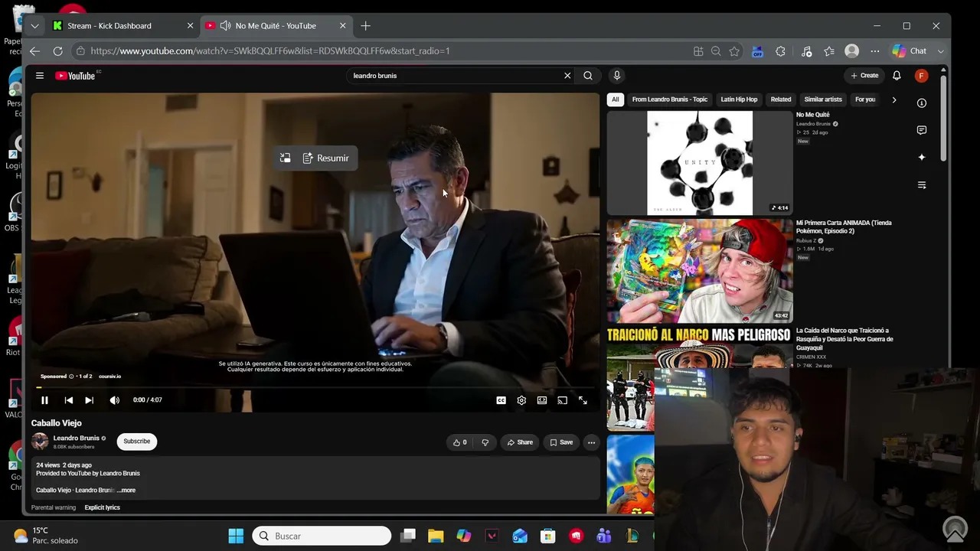Open the Copilot Chat button
980x551 pixels.
pyautogui.click(x=910, y=51)
